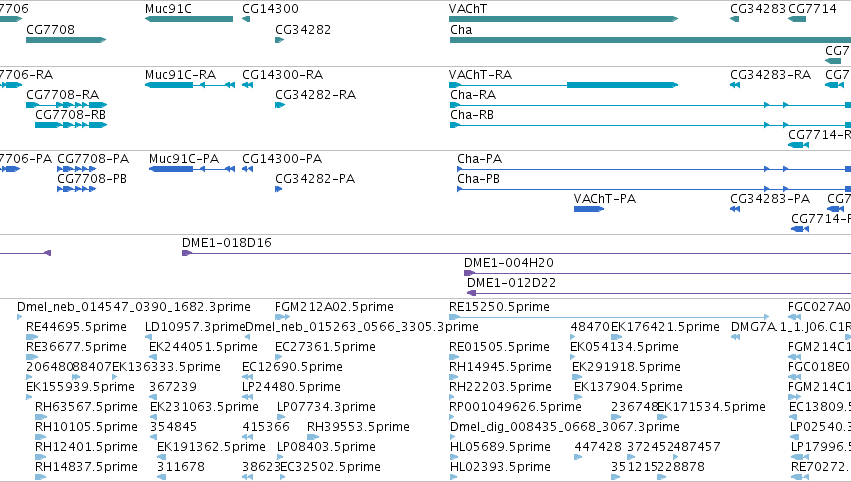Select protein VAChT-PA label
This screenshot has width=851, height=482.
[605, 199]
